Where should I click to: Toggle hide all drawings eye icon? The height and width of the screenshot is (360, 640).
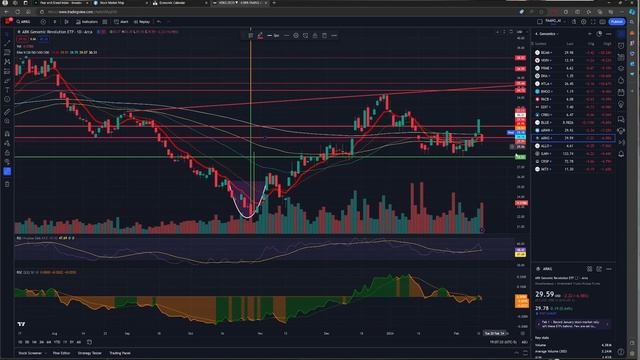(x=7, y=162)
